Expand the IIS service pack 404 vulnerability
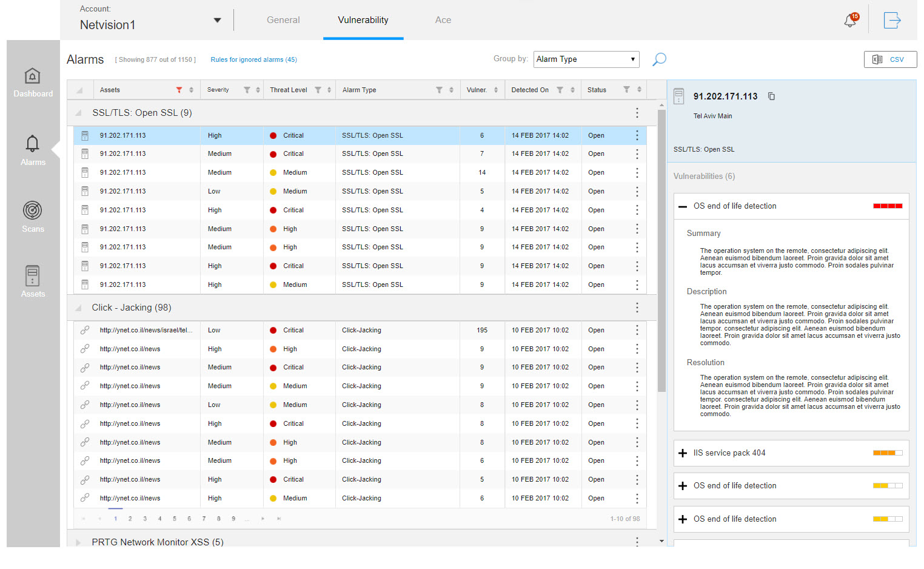 (x=683, y=453)
